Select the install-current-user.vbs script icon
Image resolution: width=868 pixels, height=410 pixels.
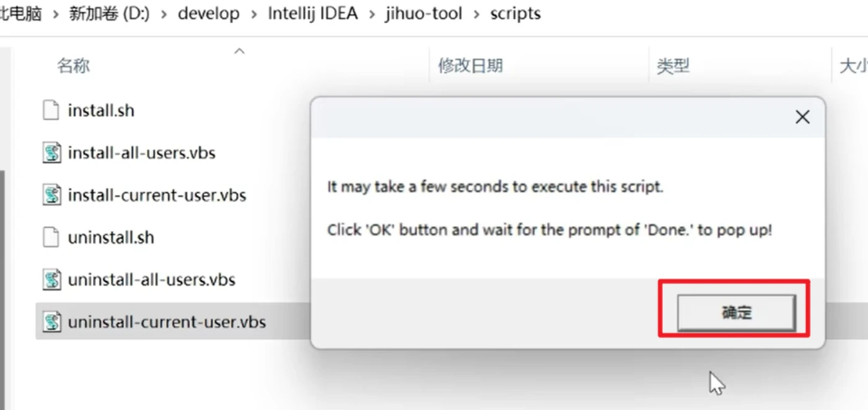[x=52, y=195]
